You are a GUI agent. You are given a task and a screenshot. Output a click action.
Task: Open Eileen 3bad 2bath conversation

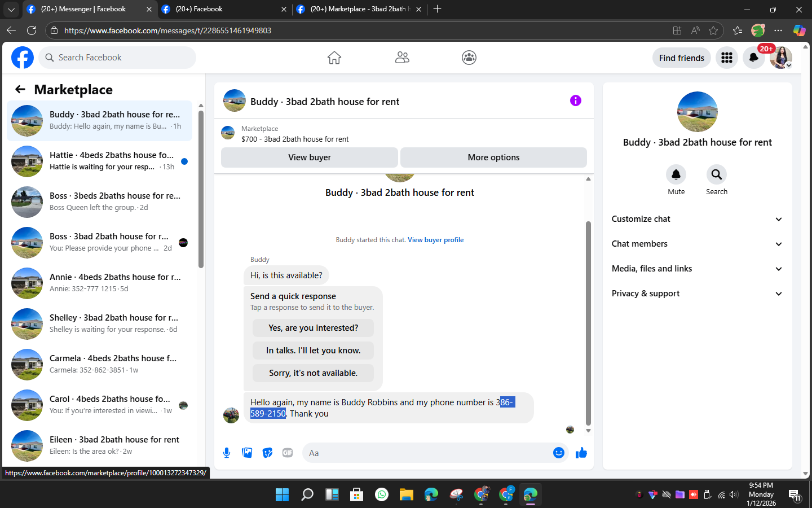tap(99, 445)
